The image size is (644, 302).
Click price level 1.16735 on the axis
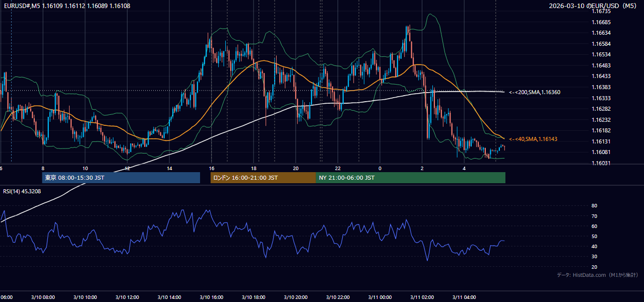(x=601, y=11)
